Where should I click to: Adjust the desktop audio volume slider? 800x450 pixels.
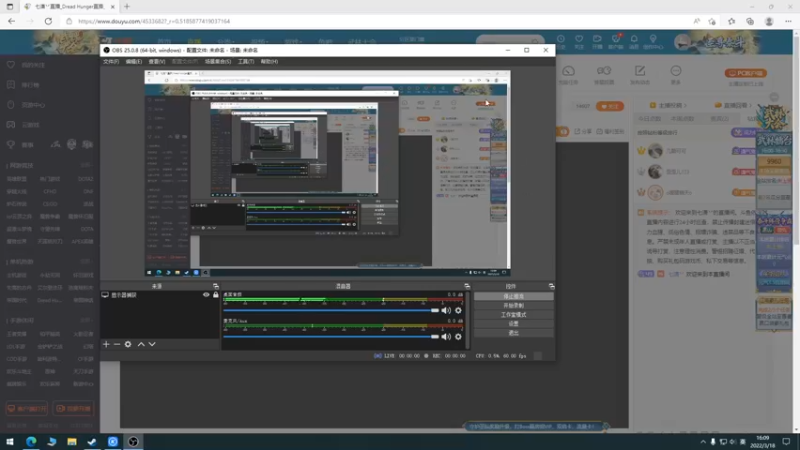point(331,310)
